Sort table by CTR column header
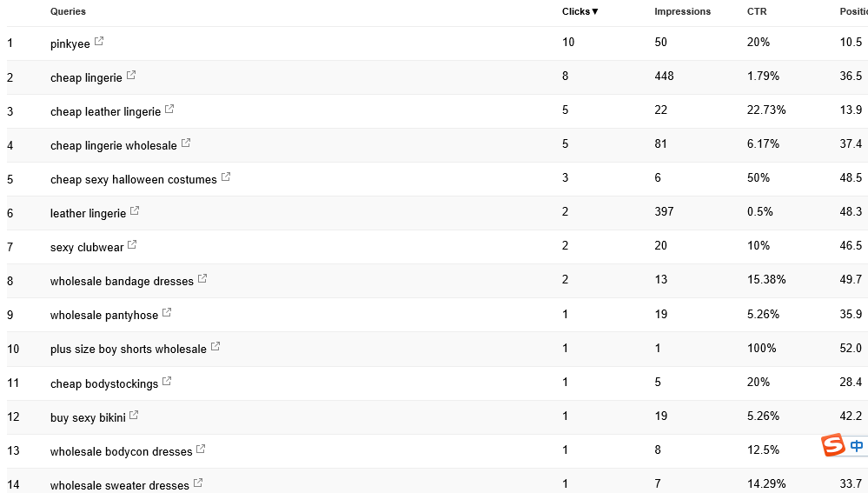The width and height of the screenshot is (868, 493). pos(757,11)
